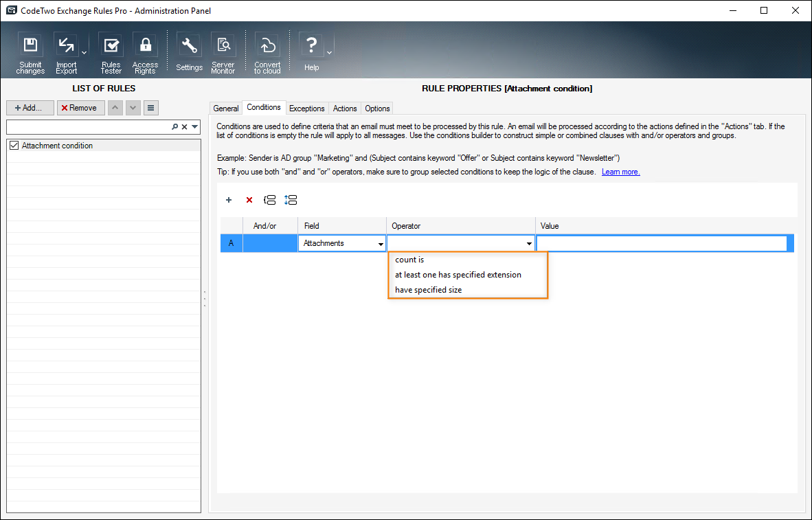
Task: Move selected rule down
Action: click(x=133, y=108)
